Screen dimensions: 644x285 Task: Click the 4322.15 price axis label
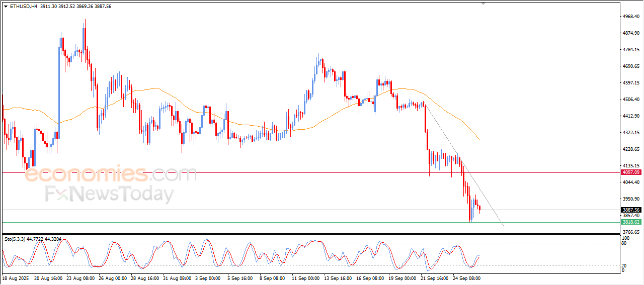click(x=631, y=133)
